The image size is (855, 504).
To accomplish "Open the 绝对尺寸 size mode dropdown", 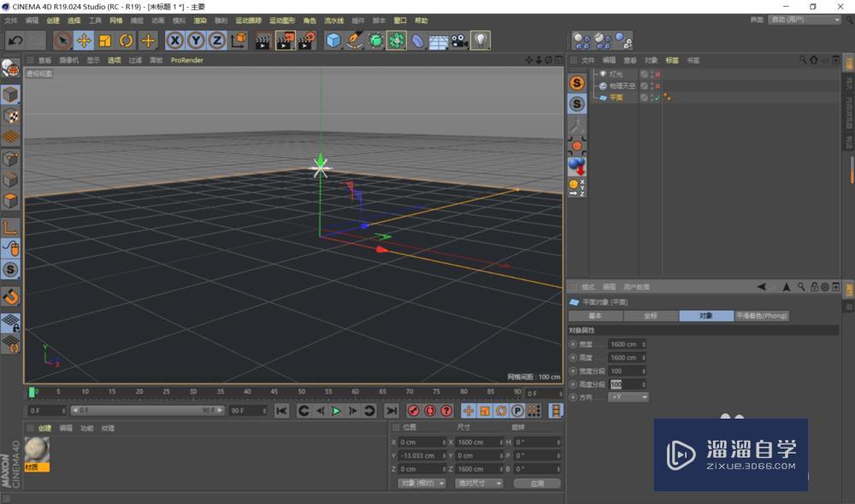I will (479, 483).
